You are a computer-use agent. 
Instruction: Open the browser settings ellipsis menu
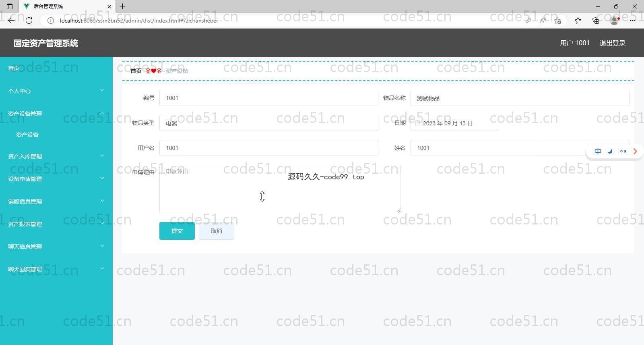[x=633, y=21]
